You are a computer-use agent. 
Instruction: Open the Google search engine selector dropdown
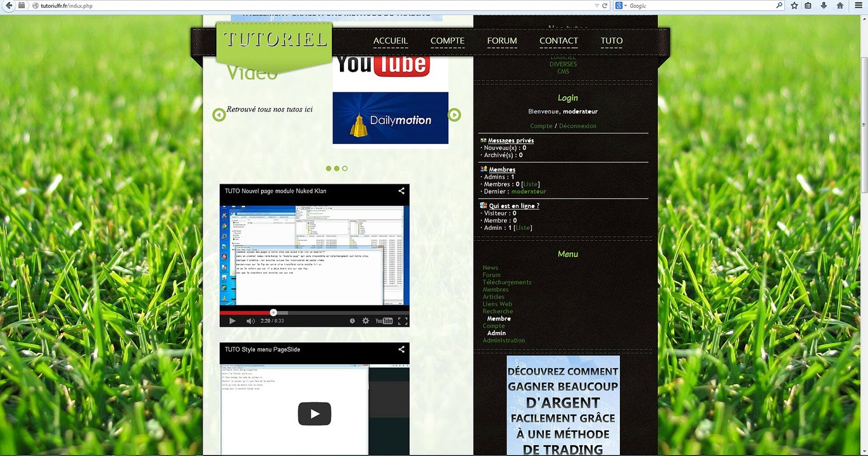(x=620, y=5)
